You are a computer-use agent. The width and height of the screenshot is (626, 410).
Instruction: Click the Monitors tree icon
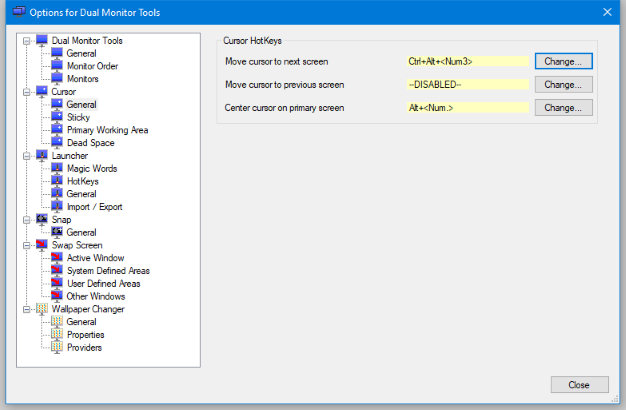click(x=57, y=79)
